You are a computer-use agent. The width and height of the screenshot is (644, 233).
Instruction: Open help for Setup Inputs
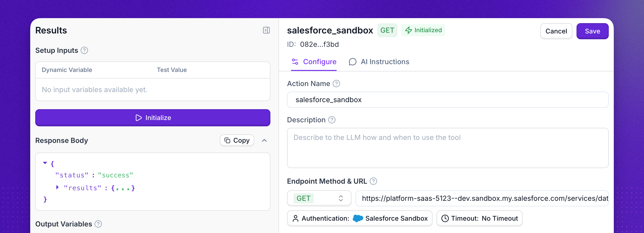tap(84, 50)
